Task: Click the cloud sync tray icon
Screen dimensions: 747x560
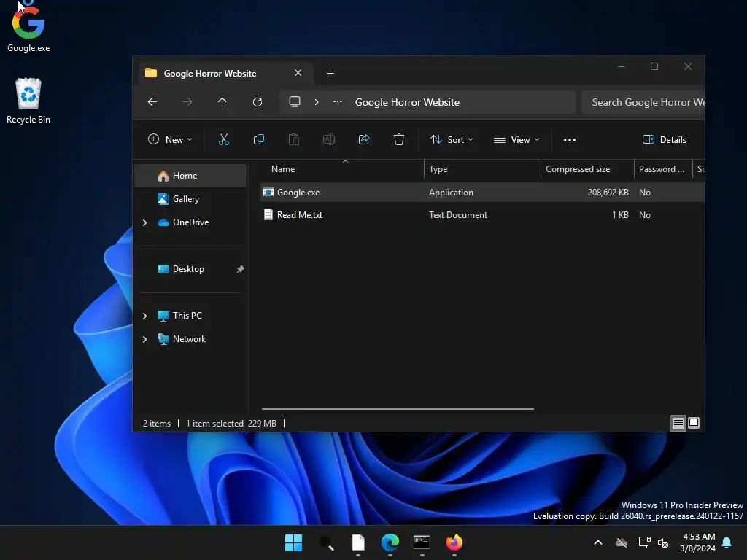Action: (622, 542)
